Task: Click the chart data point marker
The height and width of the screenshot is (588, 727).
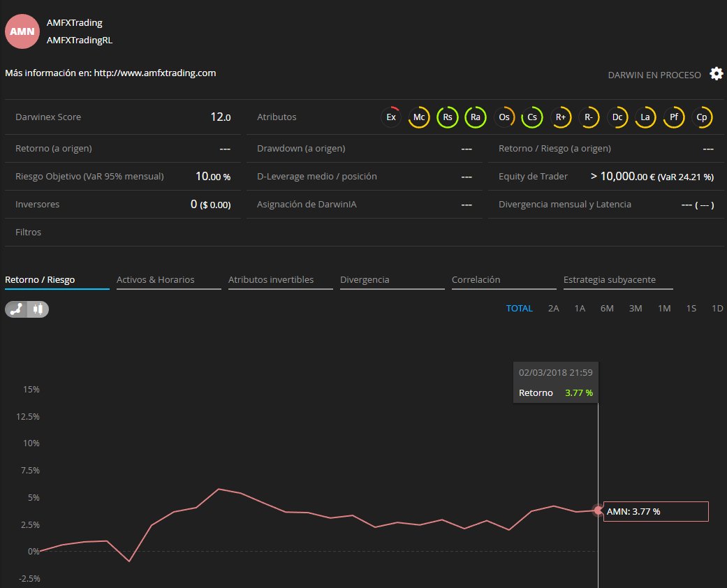Action: click(x=598, y=510)
